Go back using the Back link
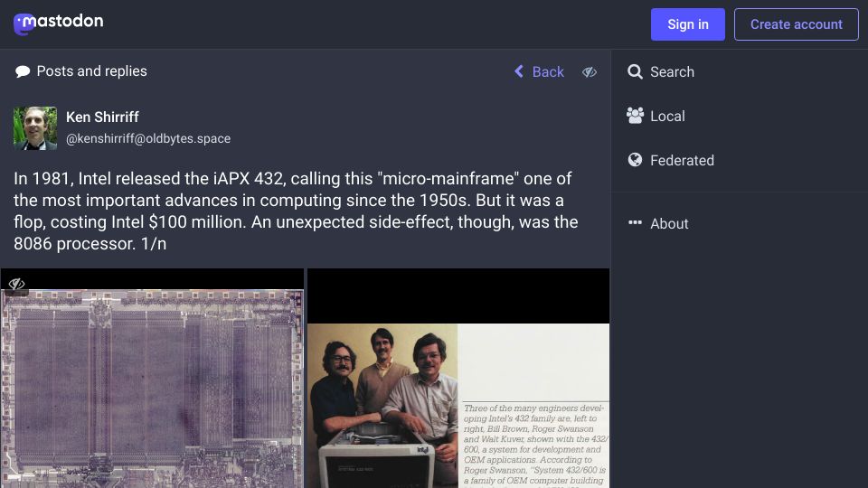The image size is (868, 488). point(539,72)
